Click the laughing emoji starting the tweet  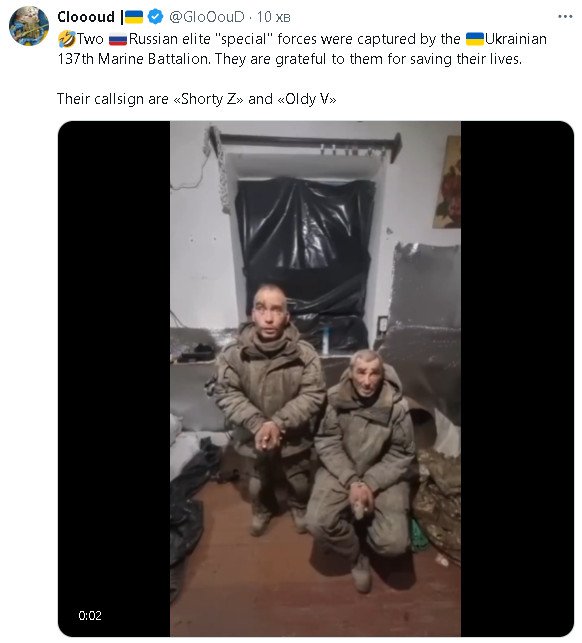(67, 39)
